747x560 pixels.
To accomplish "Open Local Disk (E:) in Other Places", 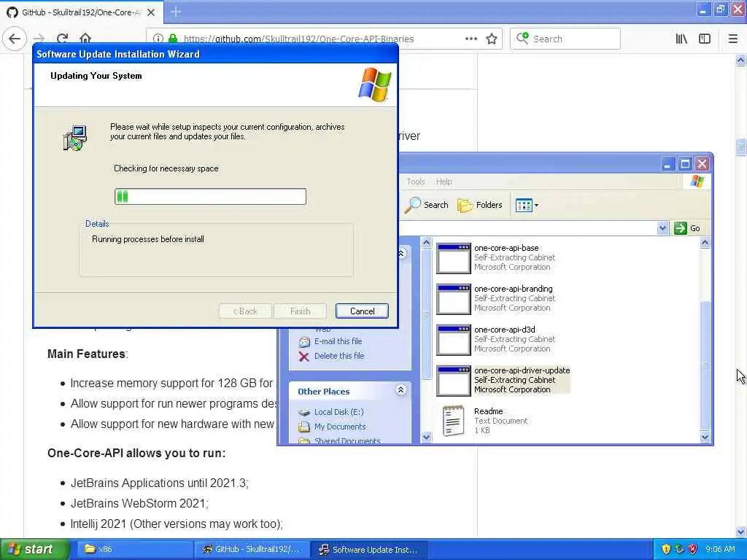I will (338, 412).
